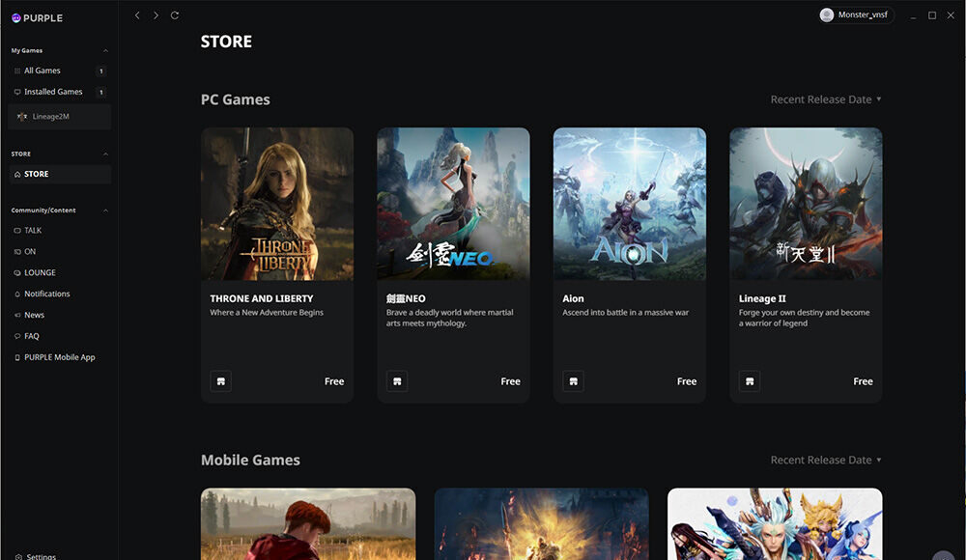This screenshot has width=966, height=560.
Task: Go forward with the right arrow
Action: click(x=156, y=15)
